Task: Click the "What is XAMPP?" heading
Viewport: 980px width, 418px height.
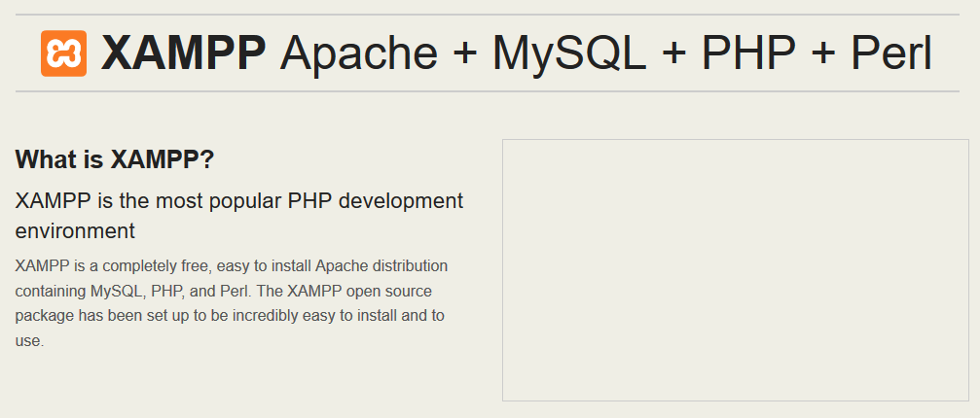Action: point(115,159)
